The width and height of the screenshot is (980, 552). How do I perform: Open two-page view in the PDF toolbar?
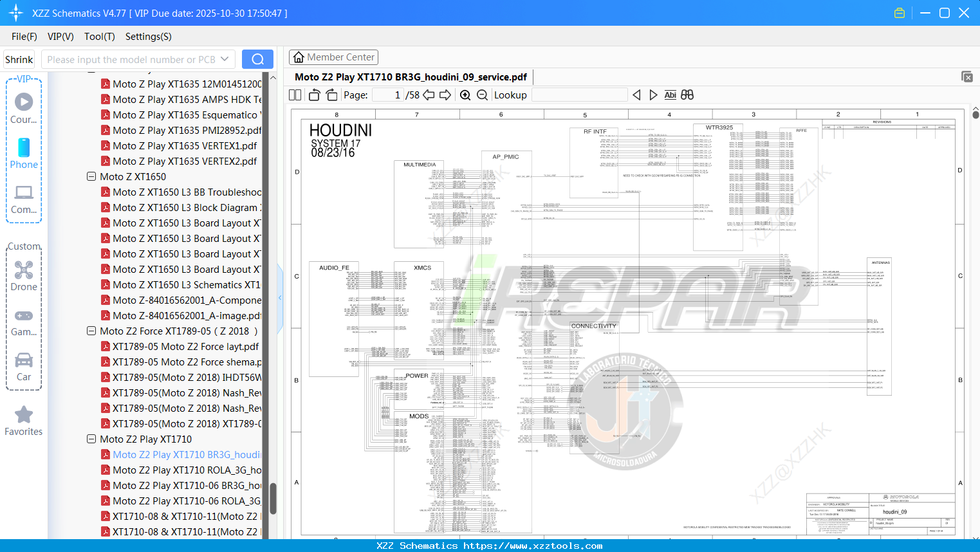(x=294, y=95)
